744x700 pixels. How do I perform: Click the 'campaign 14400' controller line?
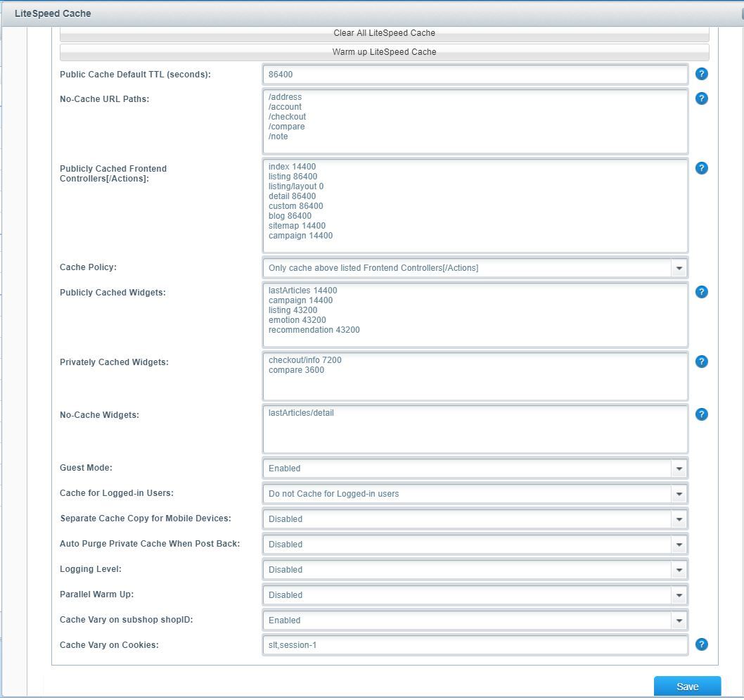coord(301,236)
